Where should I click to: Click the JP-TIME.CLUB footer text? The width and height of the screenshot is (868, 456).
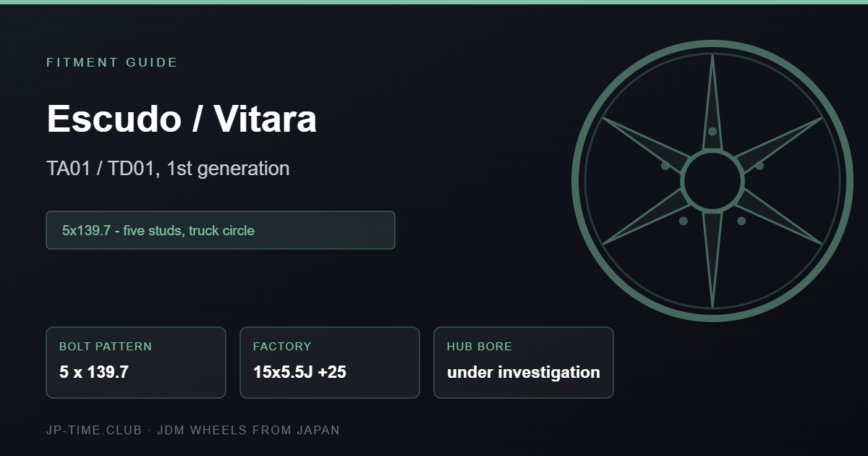pyautogui.click(x=192, y=430)
